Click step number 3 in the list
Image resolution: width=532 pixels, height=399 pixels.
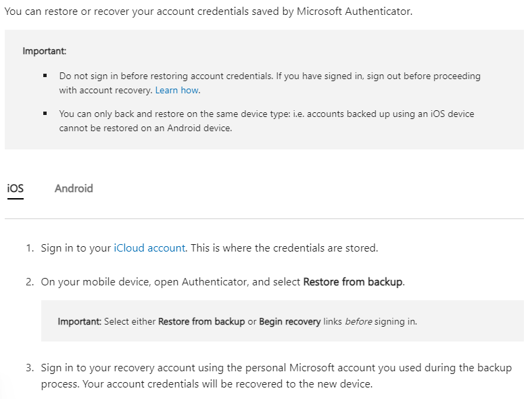[30, 369]
